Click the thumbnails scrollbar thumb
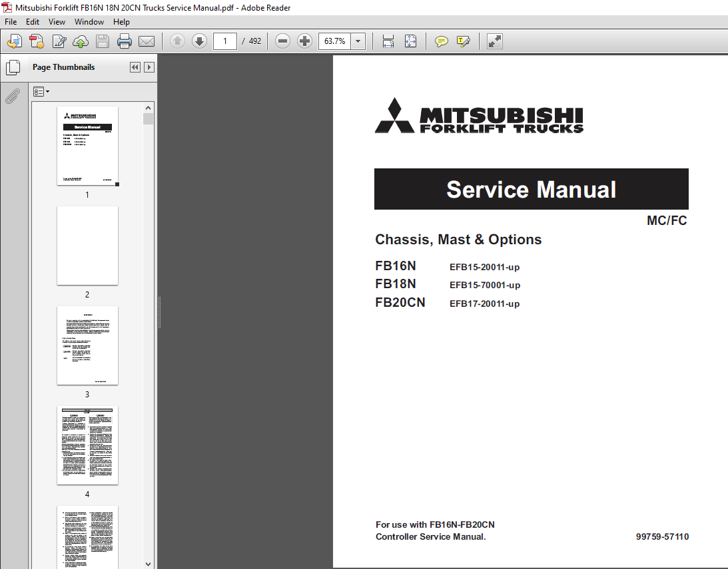 pos(148,118)
